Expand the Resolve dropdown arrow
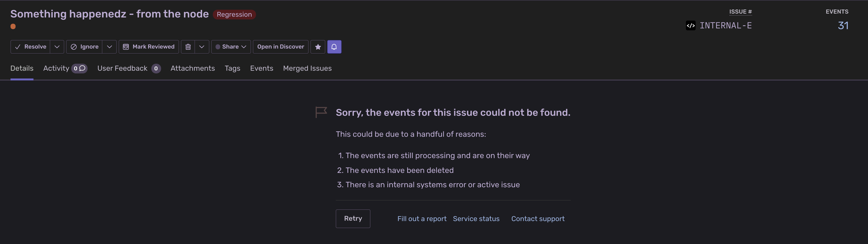The height and width of the screenshot is (244, 868). pos(57,47)
